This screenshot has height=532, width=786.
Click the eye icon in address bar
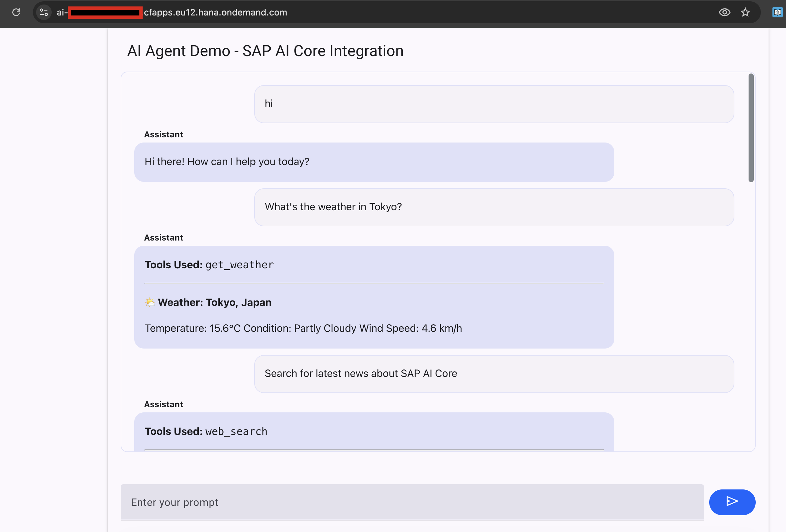(x=724, y=13)
